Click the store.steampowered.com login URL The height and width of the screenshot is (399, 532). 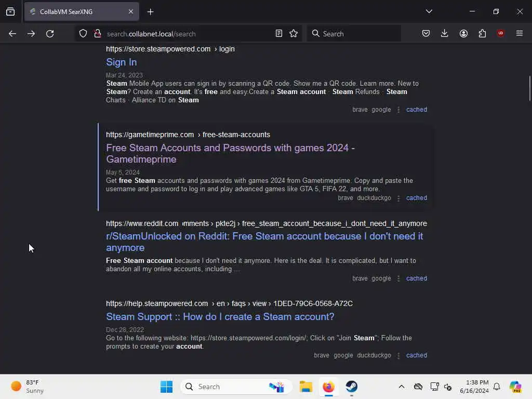170,49
